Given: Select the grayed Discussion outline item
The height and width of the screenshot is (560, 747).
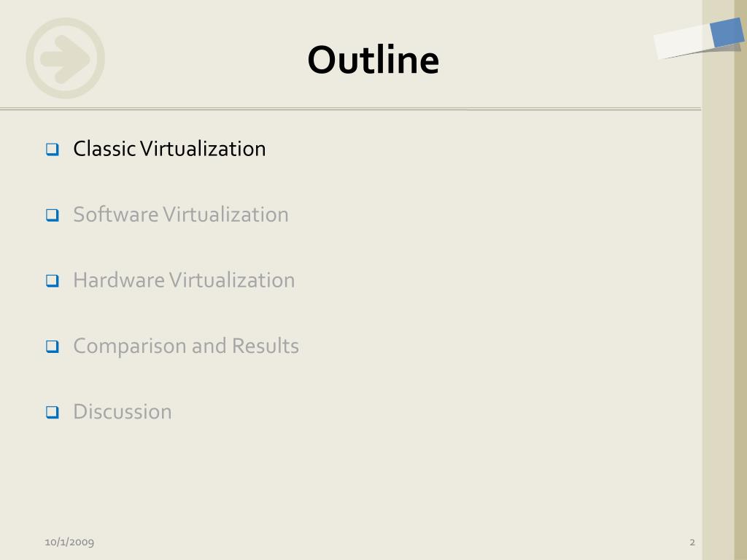Looking at the screenshot, I should (123, 412).
